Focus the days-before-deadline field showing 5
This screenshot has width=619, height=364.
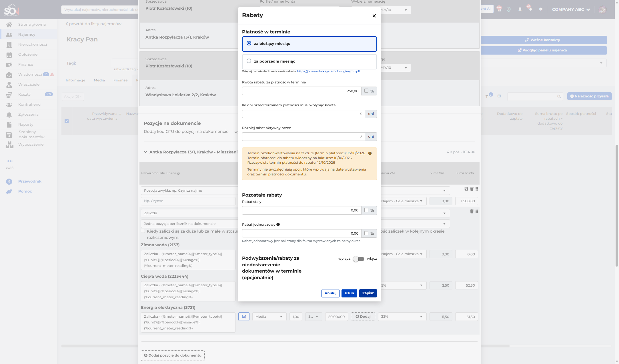303,114
